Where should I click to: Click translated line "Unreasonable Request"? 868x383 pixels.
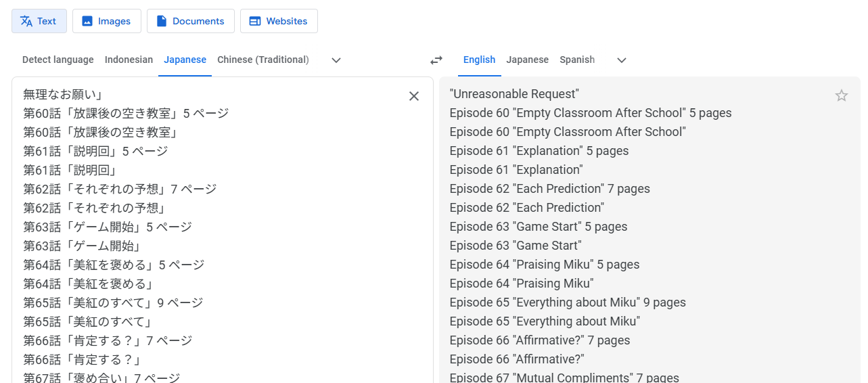point(514,94)
